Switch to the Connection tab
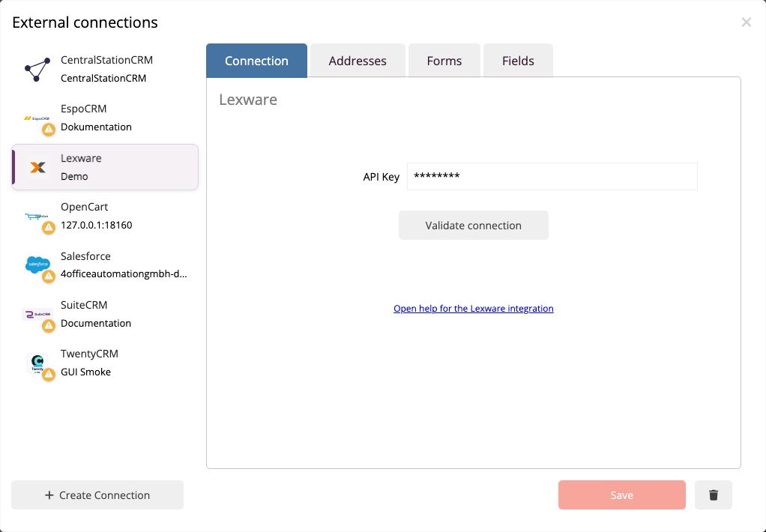Screen dimensions: 766x532 [256, 61]
